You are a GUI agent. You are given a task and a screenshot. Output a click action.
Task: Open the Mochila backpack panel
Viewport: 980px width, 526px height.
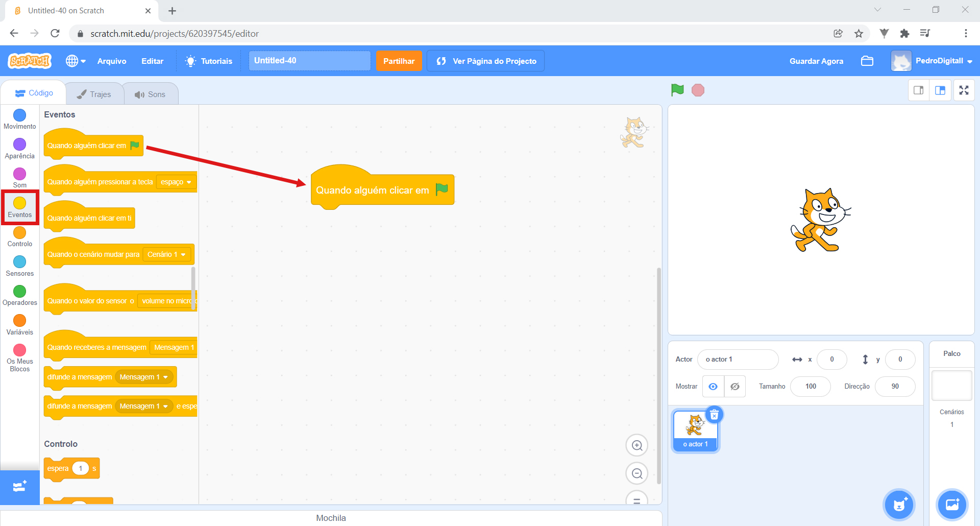click(x=331, y=518)
